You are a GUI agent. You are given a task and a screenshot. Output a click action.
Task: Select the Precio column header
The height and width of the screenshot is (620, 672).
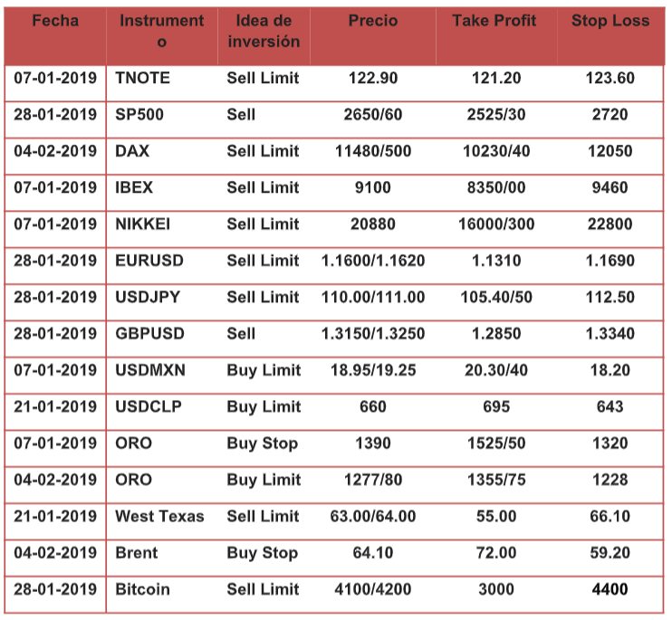coord(372,21)
